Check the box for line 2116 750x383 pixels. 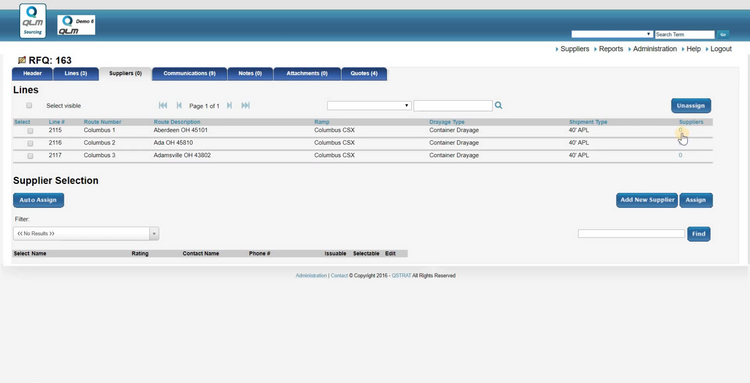(30, 143)
